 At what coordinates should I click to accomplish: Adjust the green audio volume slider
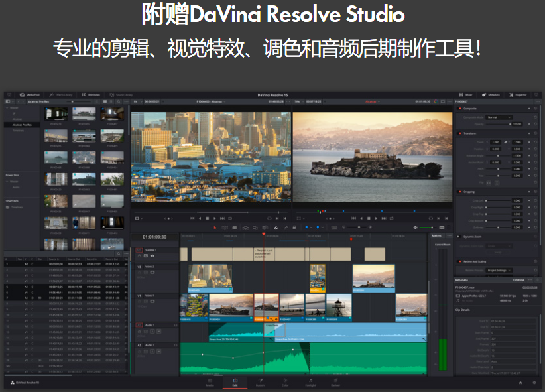426,228
